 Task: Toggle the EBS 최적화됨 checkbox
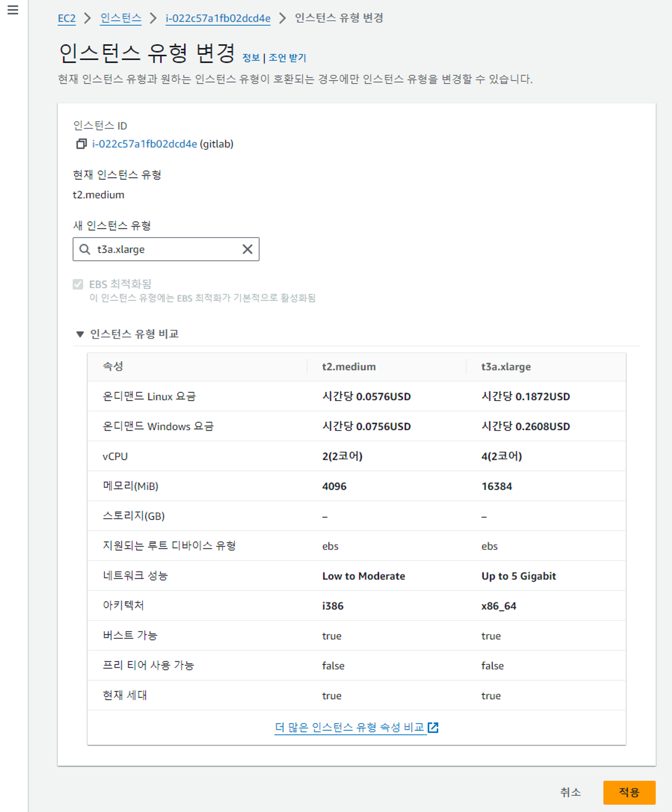tap(78, 284)
